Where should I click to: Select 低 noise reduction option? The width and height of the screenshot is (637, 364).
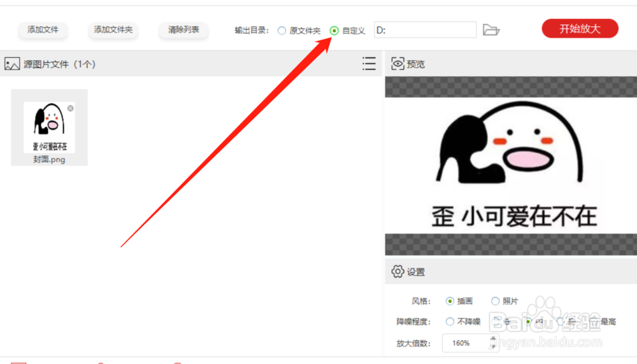[x=497, y=322]
